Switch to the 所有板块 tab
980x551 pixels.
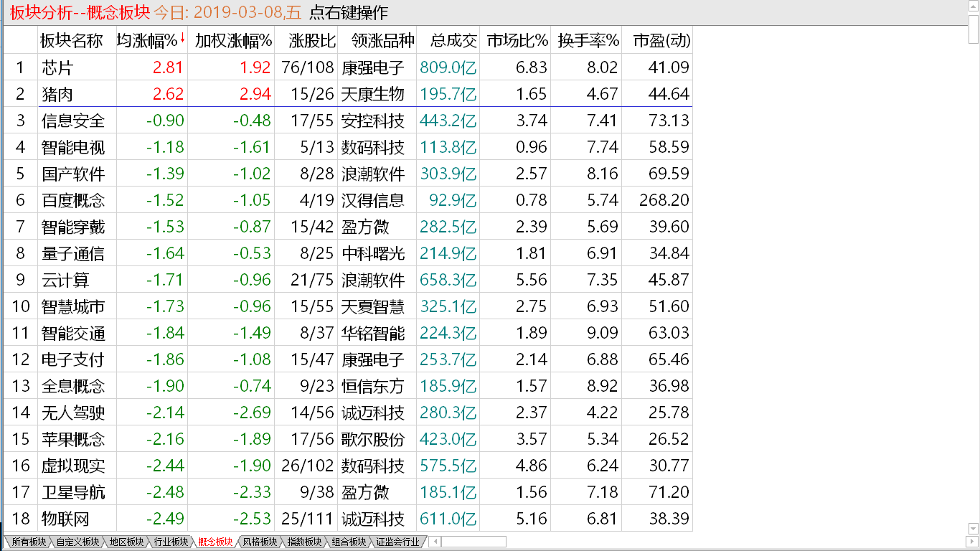pyautogui.click(x=28, y=542)
